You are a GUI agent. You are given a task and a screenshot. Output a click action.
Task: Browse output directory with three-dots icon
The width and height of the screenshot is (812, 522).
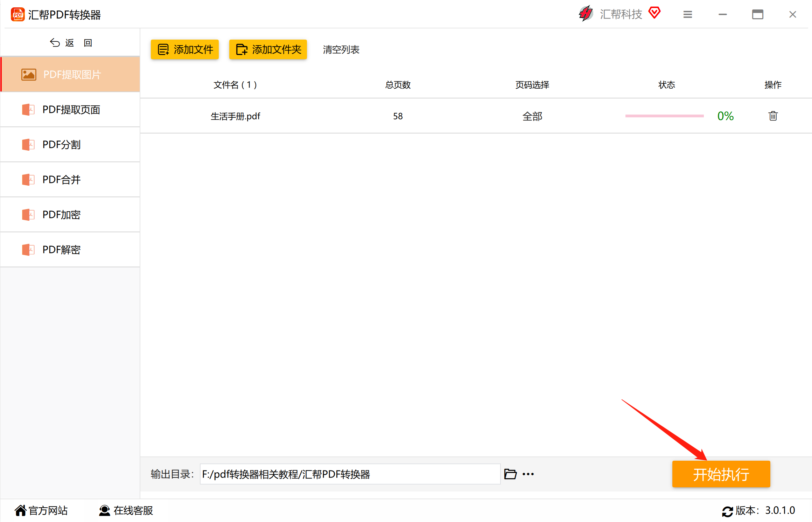[x=528, y=474]
